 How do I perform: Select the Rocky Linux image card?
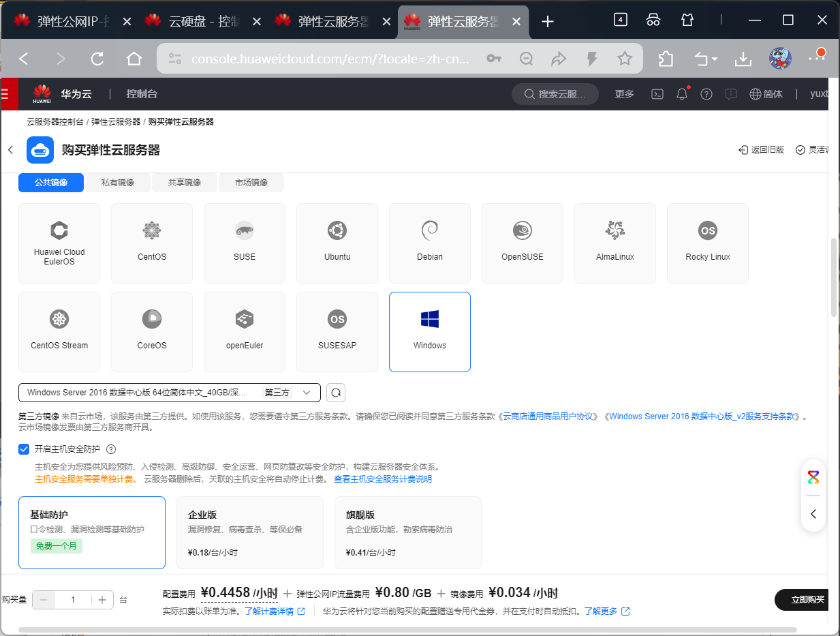click(708, 243)
